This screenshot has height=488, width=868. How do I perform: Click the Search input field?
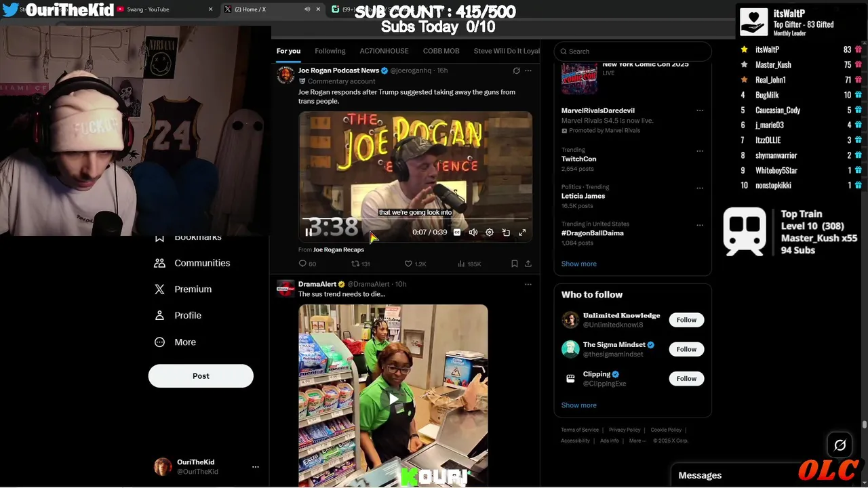pyautogui.click(x=633, y=52)
